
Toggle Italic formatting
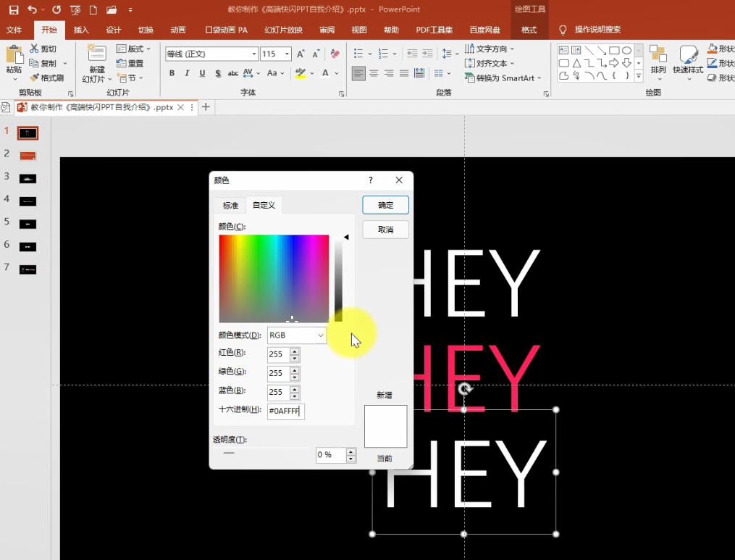187,73
